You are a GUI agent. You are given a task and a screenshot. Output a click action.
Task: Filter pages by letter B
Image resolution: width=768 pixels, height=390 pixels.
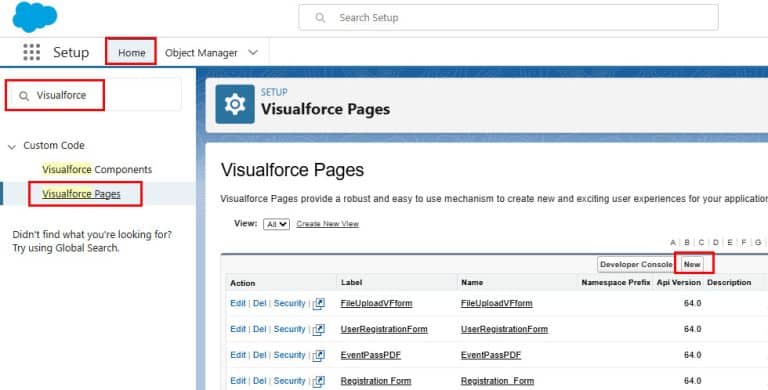(x=687, y=243)
